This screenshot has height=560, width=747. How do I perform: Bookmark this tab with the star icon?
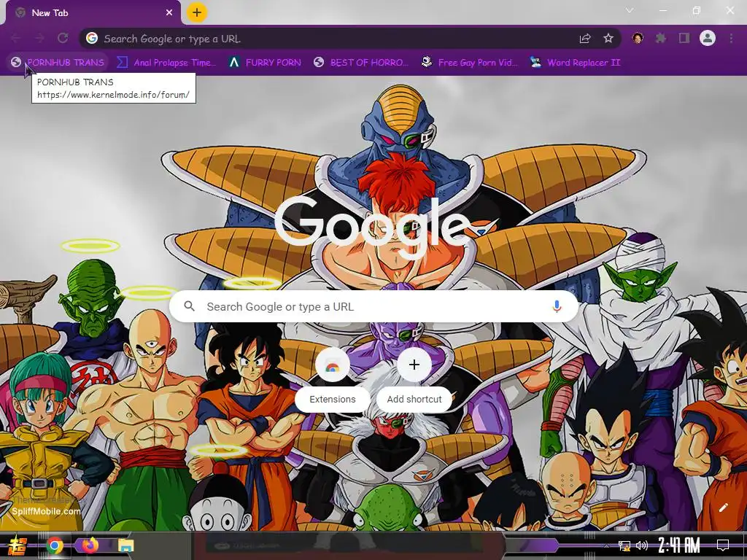click(608, 38)
